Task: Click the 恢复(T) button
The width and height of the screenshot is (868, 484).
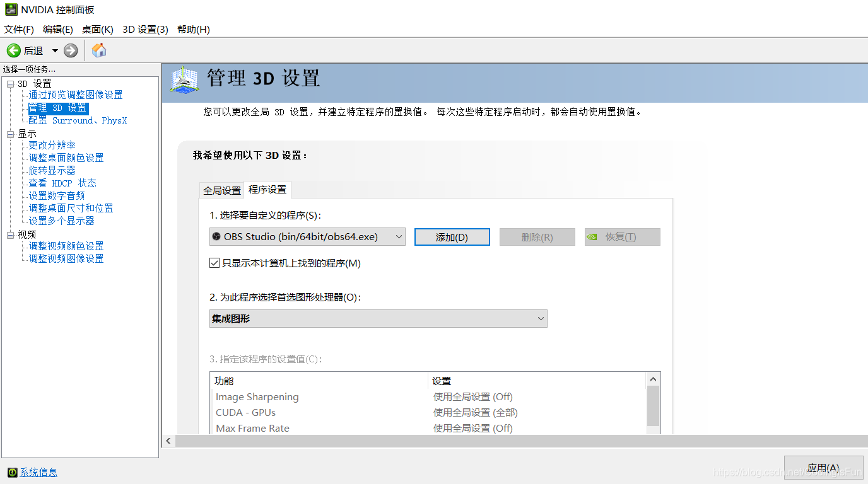Action: click(x=623, y=237)
